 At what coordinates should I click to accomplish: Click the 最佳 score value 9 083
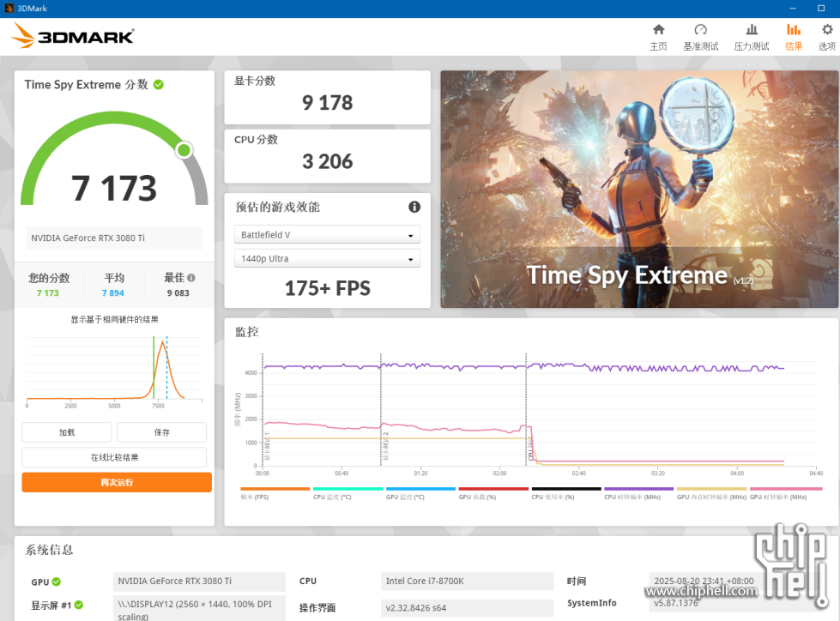point(178,292)
